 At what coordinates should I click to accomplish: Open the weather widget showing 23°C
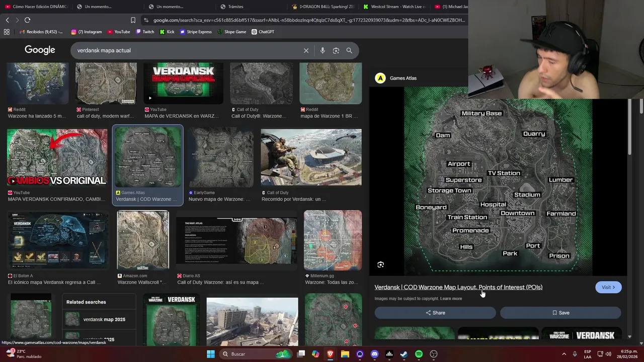[23, 354]
